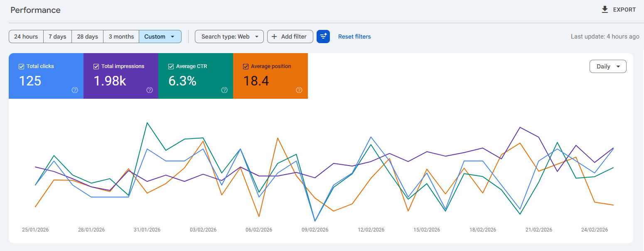644x251 pixels.
Task: Open the Search type: Web dropdown
Action: [x=229, y=37]
